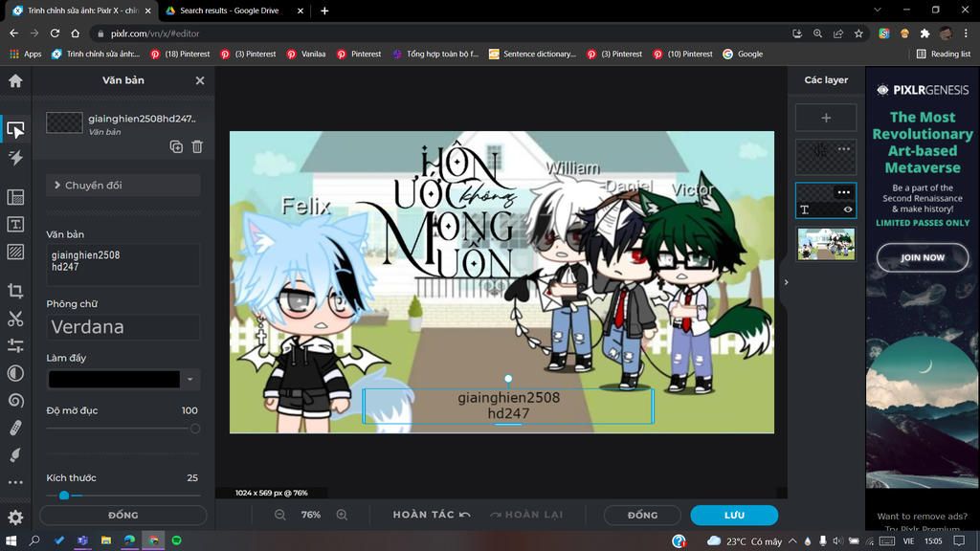
Task: Open File Explorer from the taskbar
Action: tap(106, 540)
